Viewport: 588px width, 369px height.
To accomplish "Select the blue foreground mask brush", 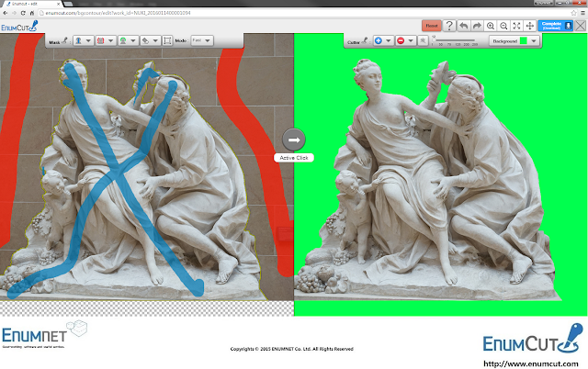I will pos(79,40).
